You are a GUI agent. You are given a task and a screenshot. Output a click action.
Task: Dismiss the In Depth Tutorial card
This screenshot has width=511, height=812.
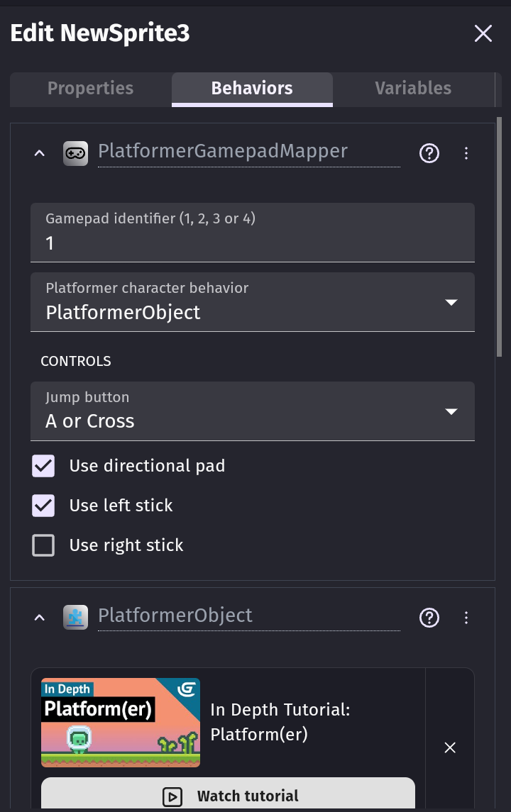pyautogui.click(x=450, y=747)
